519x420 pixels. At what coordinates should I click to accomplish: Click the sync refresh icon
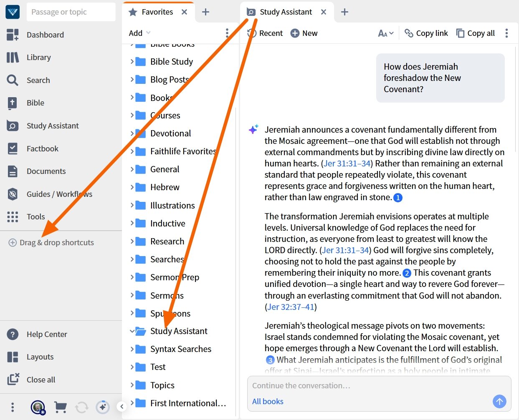pyautogui.click(x=82, y=407)
